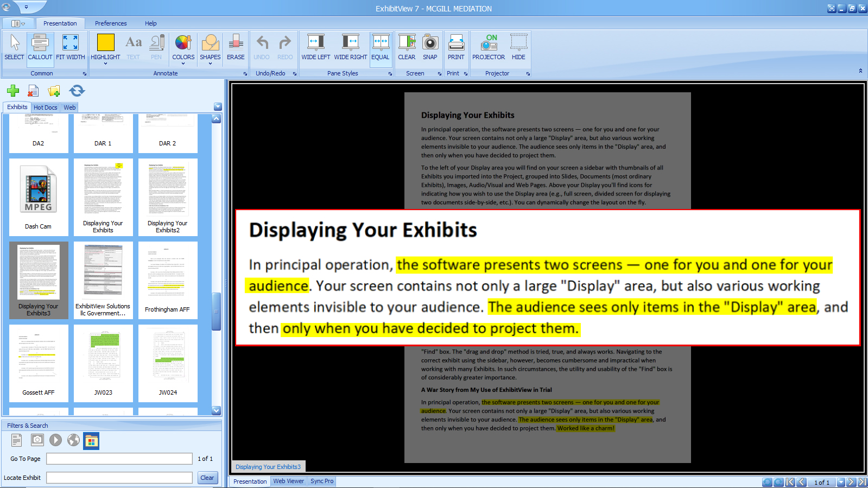Click the Clear button
Screen dimensions: 868x488
tap(207, 478)
